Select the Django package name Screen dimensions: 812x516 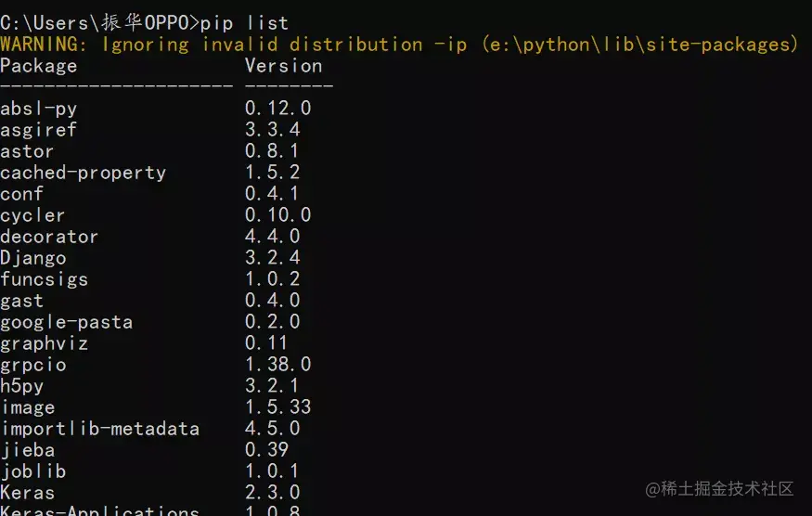pyautogui.click(x=33, y=258)
